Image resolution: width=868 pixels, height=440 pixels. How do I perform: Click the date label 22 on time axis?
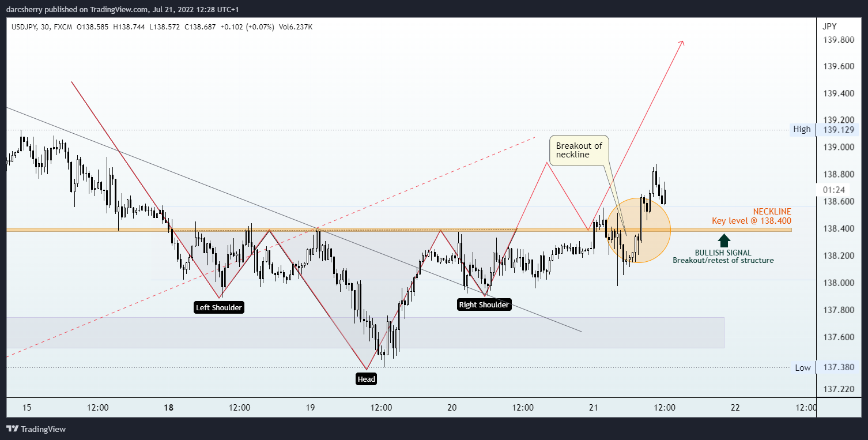735,408
